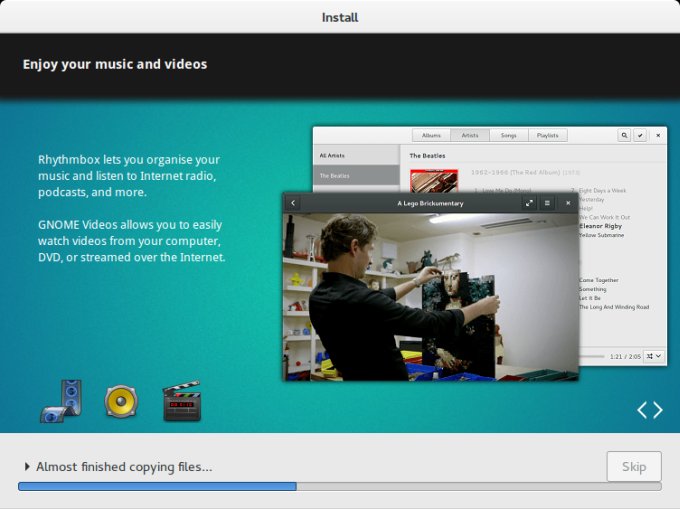Switch to Playlists tab in music window

click(x=547, y=135)
